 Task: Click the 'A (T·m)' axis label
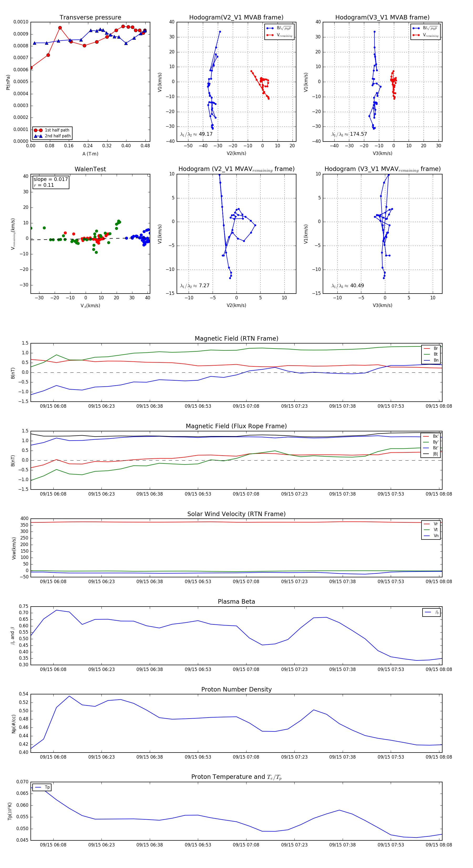90,154
